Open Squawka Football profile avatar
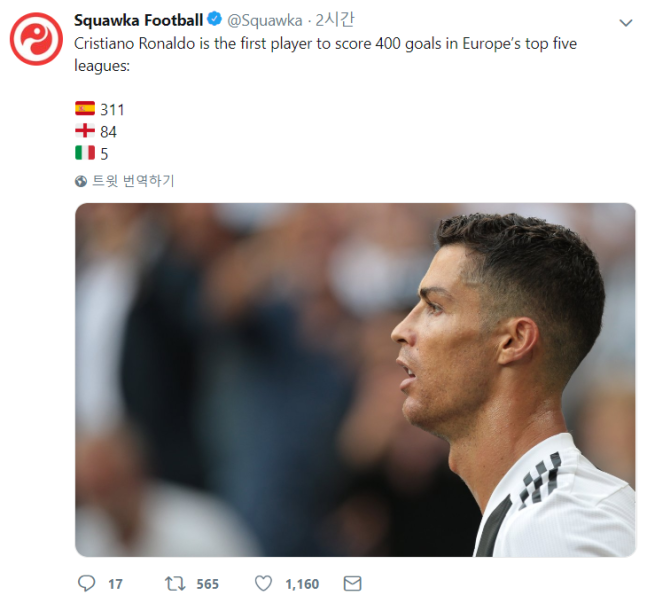This screenshot has height=603, width=647. coord(36,39)
